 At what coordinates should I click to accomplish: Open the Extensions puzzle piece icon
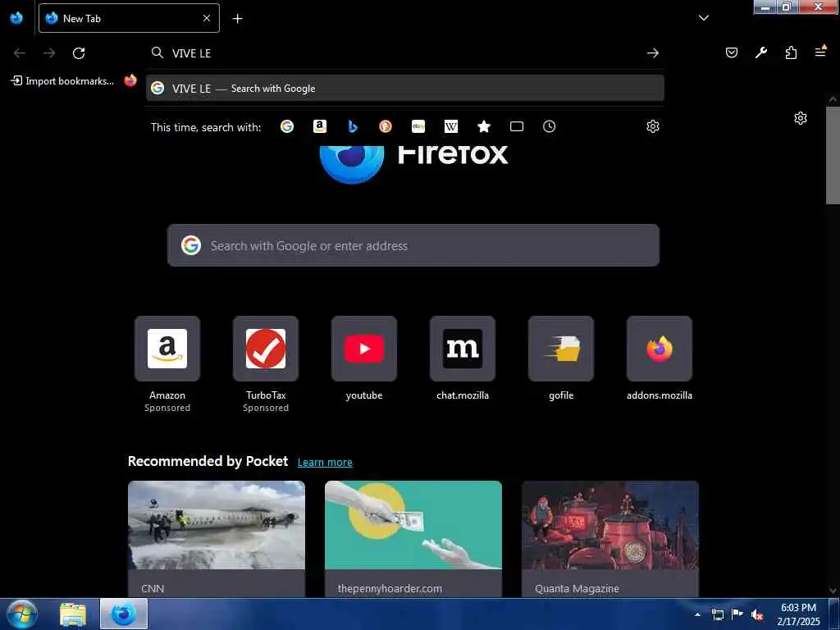pos(791,52)
